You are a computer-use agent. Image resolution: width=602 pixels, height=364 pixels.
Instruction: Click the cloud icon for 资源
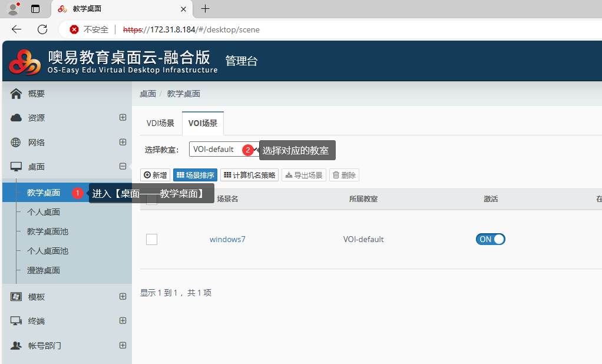(x=16, y=118)
